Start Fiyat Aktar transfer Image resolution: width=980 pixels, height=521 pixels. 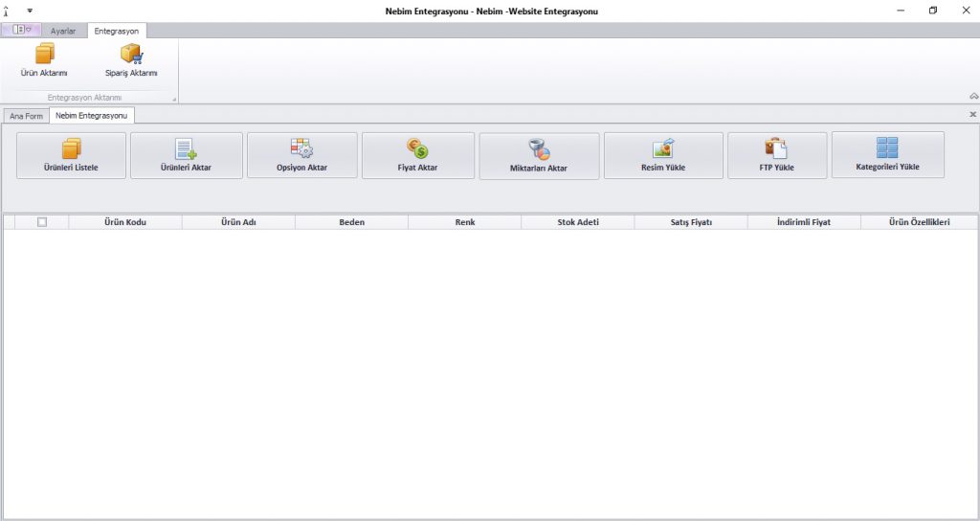click(x=418, y=156)
